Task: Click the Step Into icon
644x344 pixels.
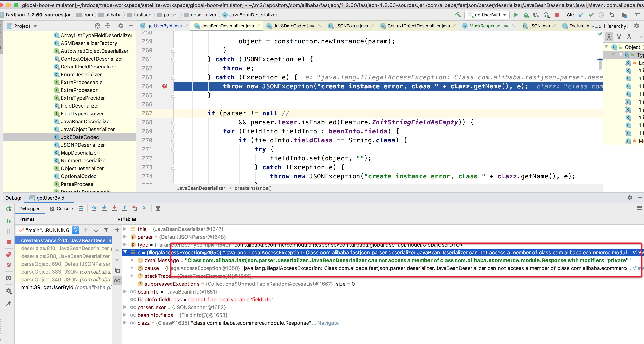Action: point(104,208)
